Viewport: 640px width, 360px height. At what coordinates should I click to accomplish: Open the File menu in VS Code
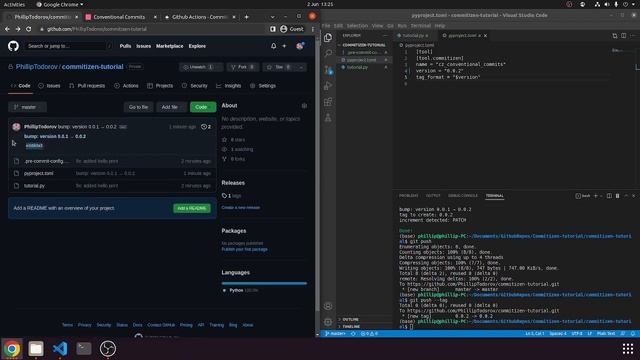326,25
